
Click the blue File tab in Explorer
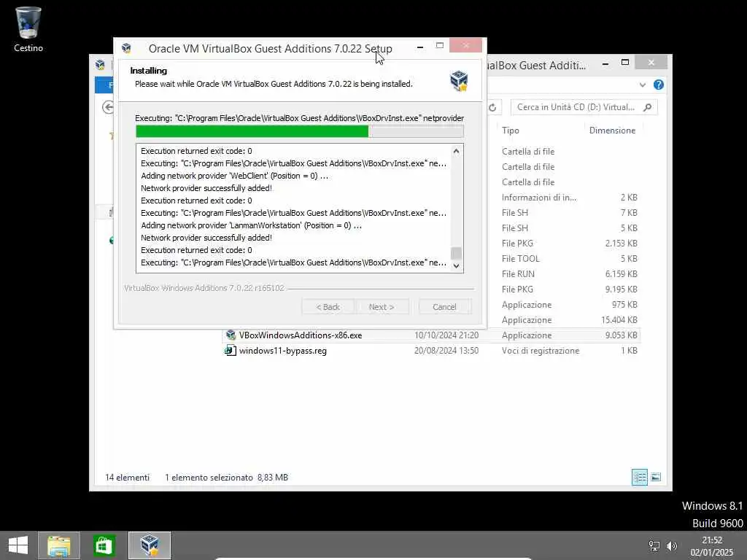(x=104, y=85)
